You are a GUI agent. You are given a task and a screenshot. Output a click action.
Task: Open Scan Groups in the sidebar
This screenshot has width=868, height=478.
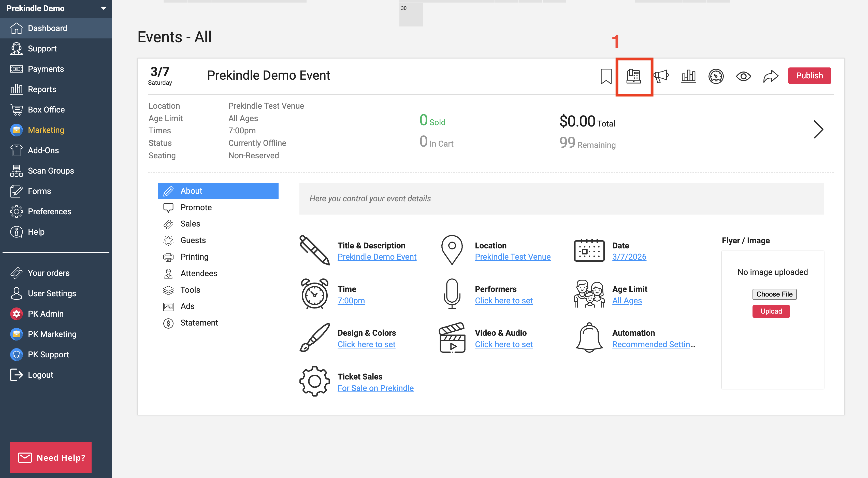coord(51,171)
